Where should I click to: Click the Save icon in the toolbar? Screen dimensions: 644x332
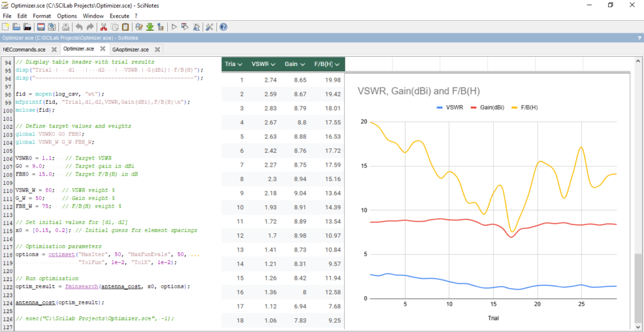point(40,27)
